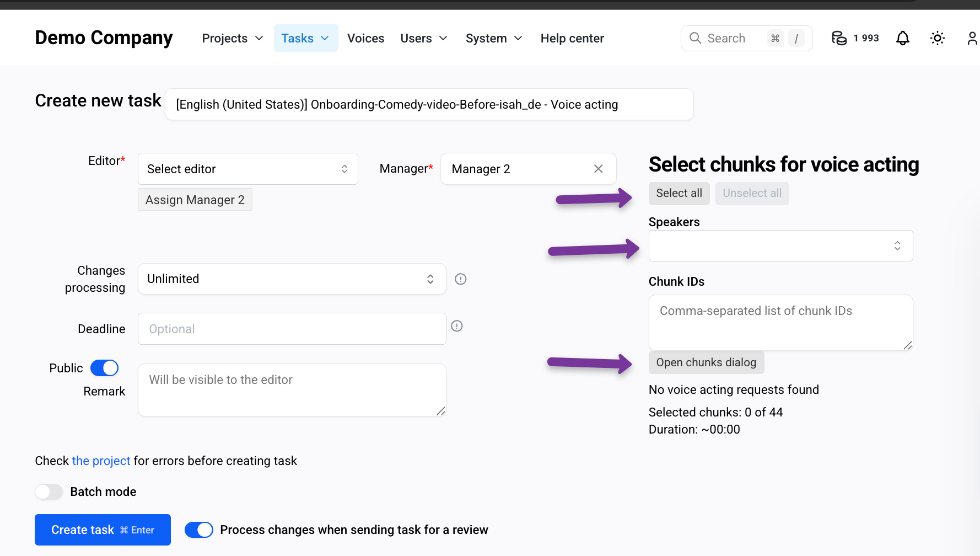Open the Manager dropdown field
Screen dimensions: 980x556
pyautogui.click(x=528, y=169)
